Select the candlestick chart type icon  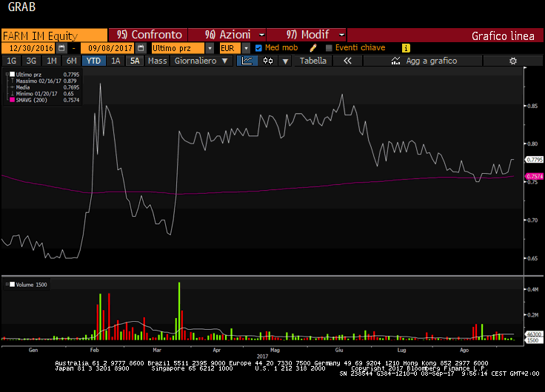(268, 61)
